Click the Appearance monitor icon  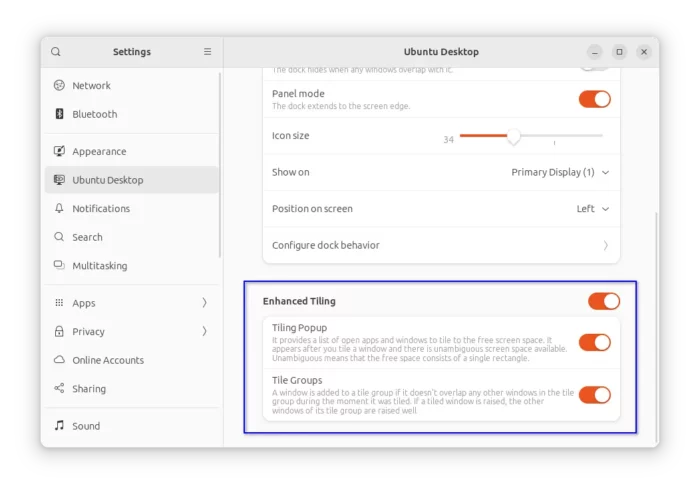[59, 151]
